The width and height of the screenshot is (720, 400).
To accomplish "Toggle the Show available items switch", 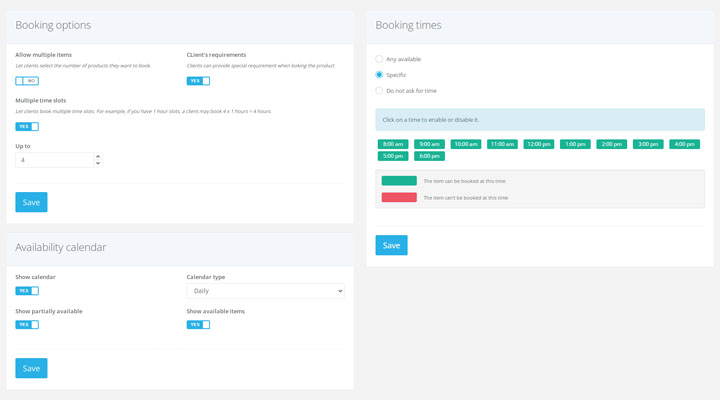I will point(198,325).
